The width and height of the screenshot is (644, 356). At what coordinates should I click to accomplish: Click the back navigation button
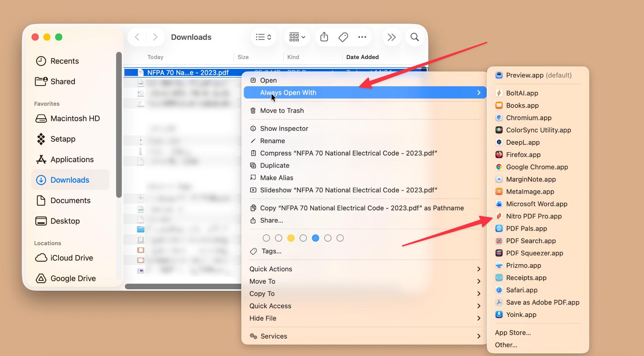(137, 37)
